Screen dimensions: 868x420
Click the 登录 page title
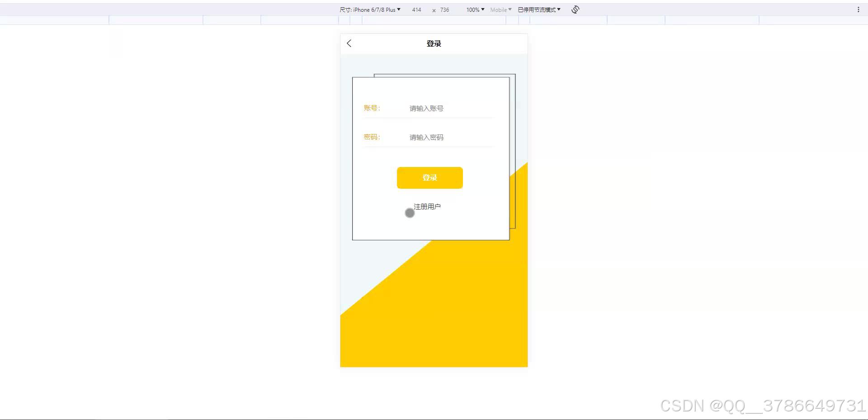coord(434,43)
